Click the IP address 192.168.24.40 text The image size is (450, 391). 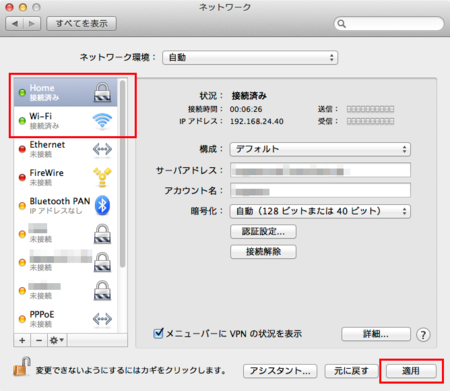click(257, 121)
